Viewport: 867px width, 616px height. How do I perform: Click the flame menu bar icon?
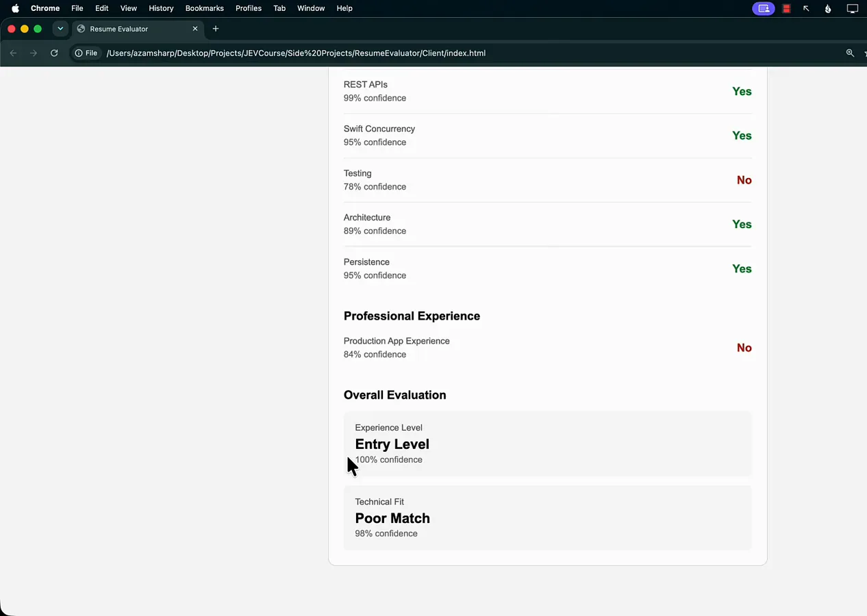pyautogui.click(x=828, y=8)
